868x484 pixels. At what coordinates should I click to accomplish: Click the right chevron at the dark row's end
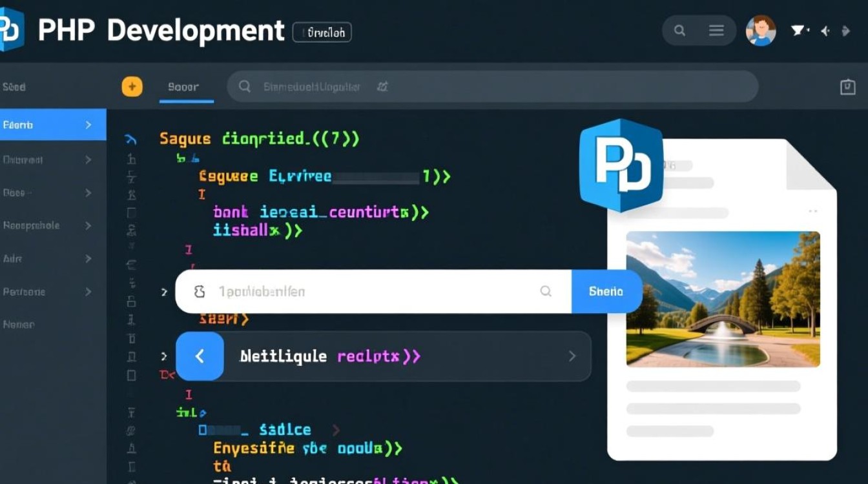(x=572, y=356)
